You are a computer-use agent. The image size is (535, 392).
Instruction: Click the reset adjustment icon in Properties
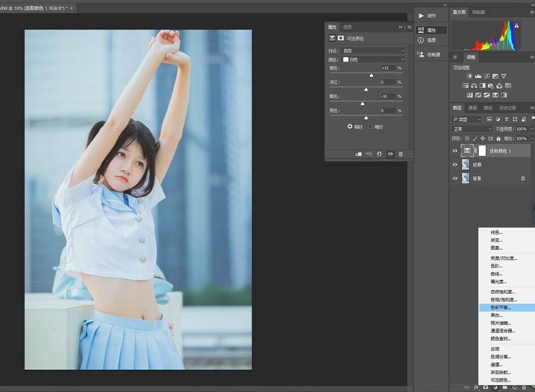379,154
